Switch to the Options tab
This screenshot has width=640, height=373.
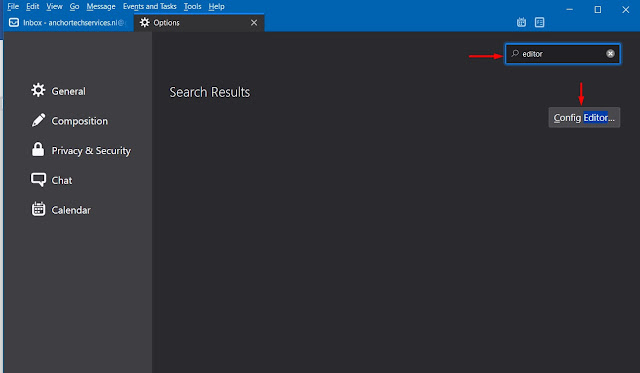199,22
